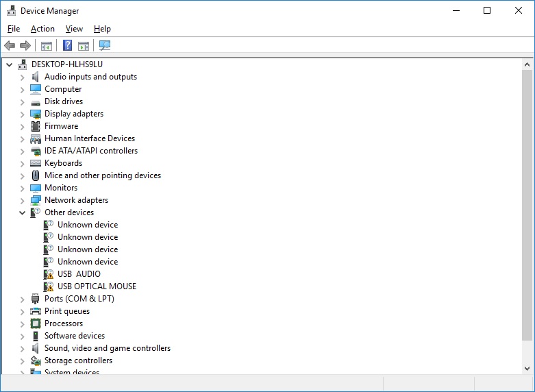Minimize the Device Manager window
The image size is (535, 392).
click(456, 10)
